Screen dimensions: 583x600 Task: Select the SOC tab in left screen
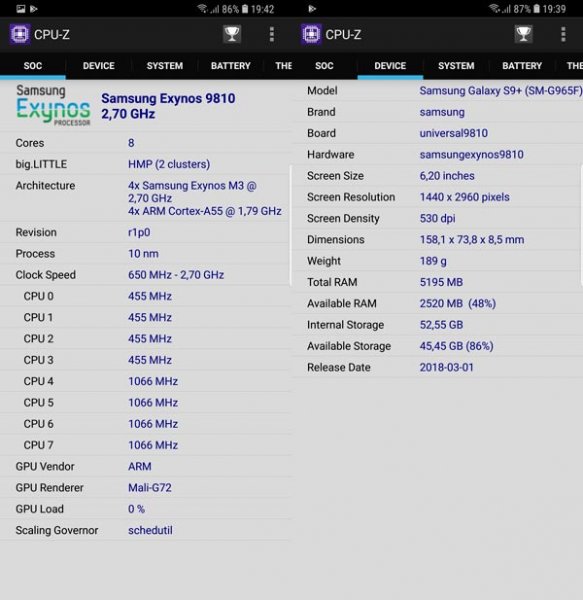click(x=33, y=66)
